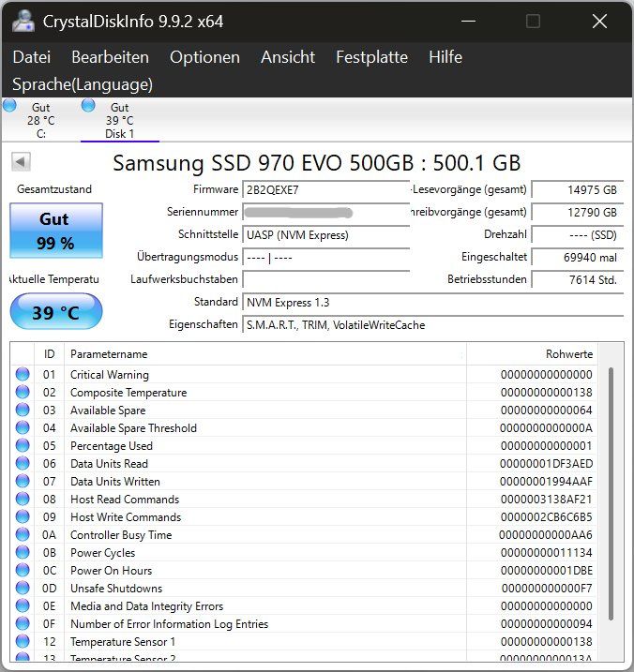Image resolution: width=634 pixels, height=672 pixels.
Task: Click raw value 0000000011134 of Power Cycles
Action: (546, 552)
